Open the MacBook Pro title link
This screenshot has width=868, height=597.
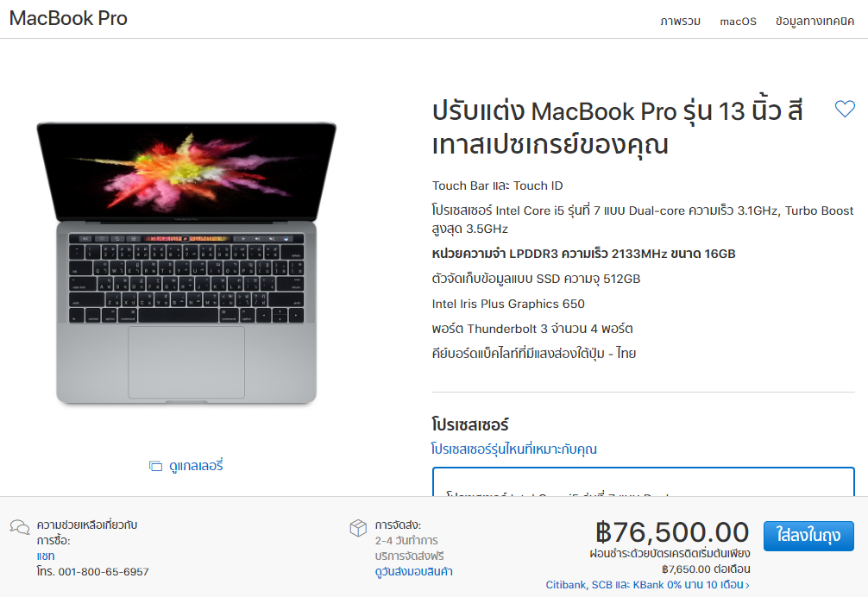(69, 18)
